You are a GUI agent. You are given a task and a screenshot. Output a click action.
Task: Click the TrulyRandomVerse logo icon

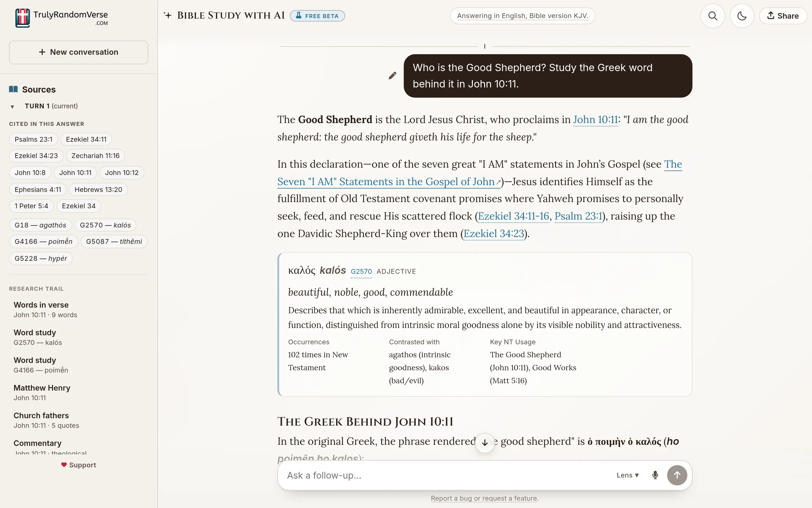(x=23, y=18)
